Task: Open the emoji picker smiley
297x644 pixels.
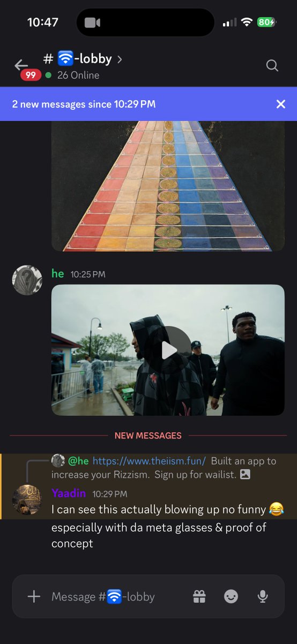Action: [231, 596]
